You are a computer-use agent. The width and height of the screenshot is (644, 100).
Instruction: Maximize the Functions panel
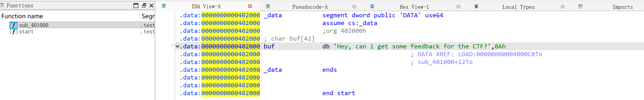pos(136,5)
